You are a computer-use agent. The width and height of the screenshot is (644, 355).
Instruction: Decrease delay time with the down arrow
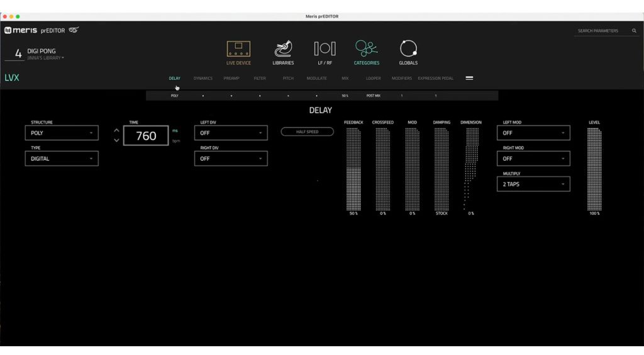pos(116,140)
